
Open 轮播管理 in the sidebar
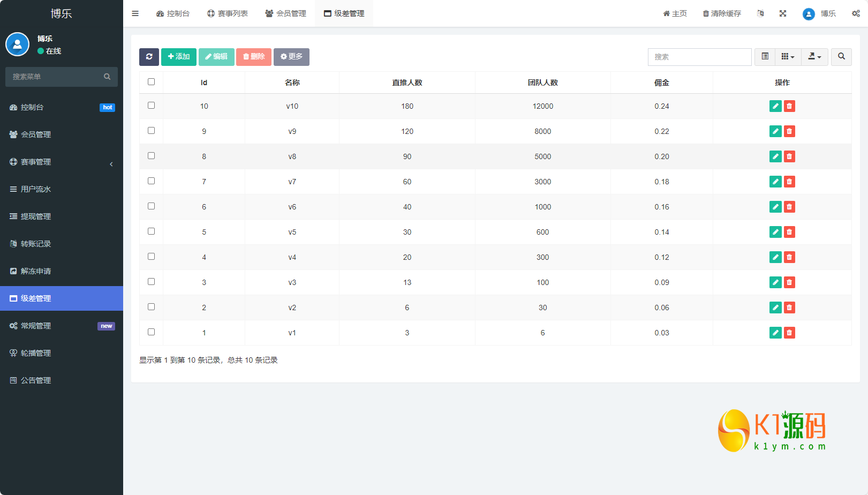tap(62, 353)
